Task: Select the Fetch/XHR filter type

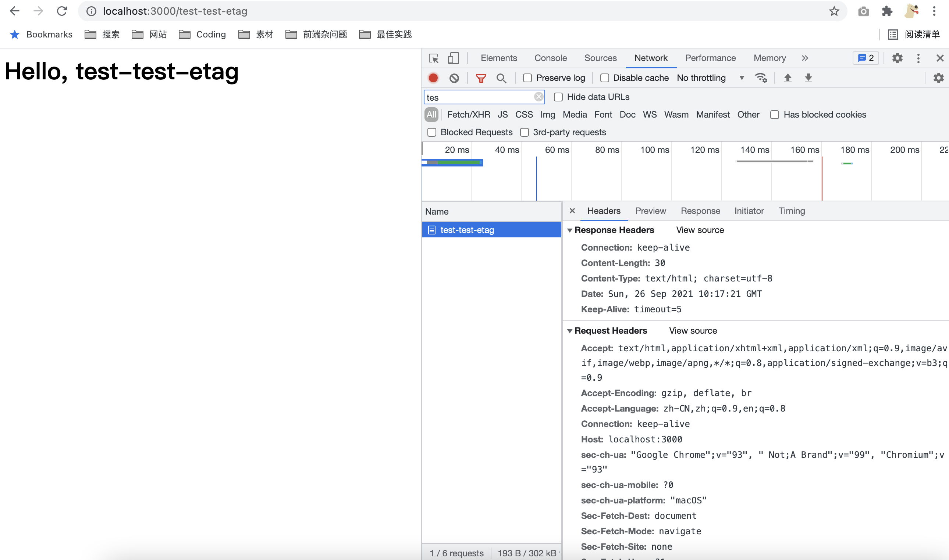Action: click(468, 115)
